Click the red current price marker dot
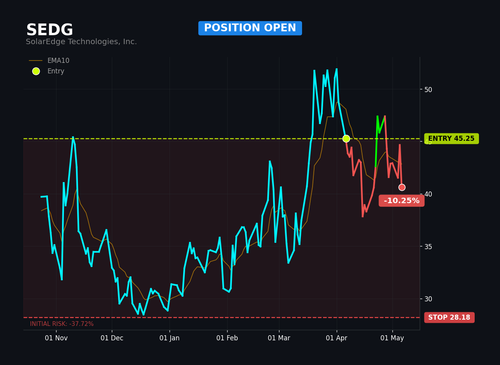 click(402, 187)
